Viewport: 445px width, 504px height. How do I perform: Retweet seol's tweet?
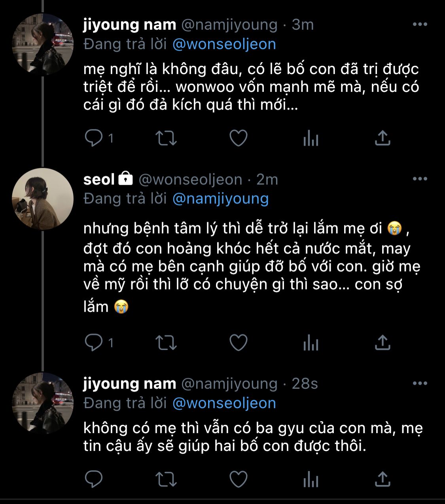(x=166, y=342)
